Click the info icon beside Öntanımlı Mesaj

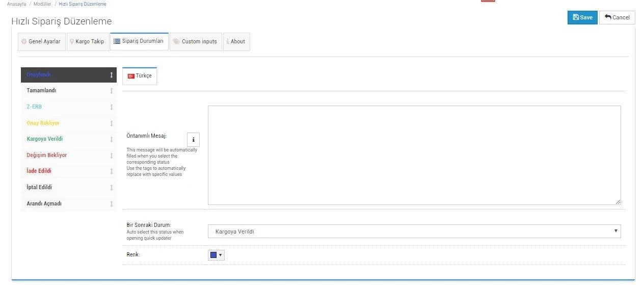pos(193,140)
